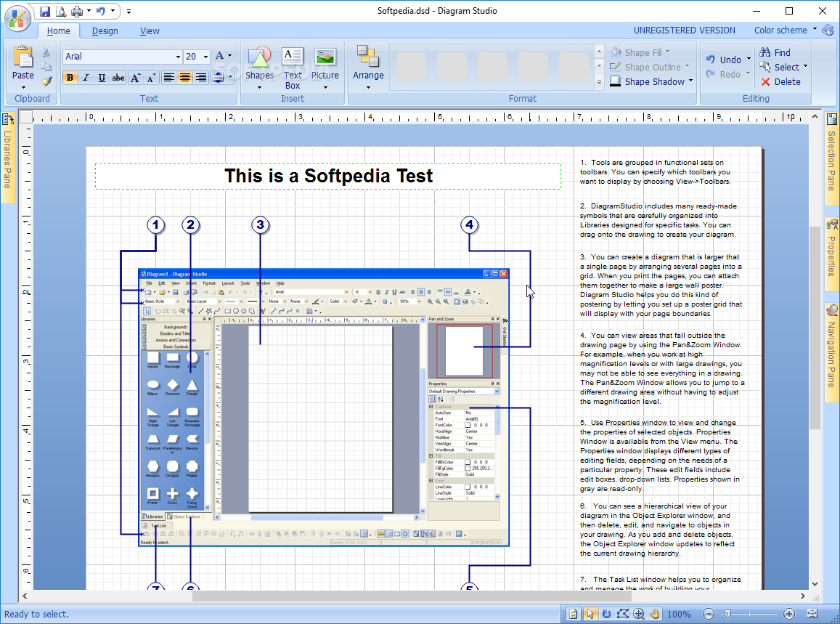Toggle Italic formatting
Image resolution: width=840 pixels, height=624 pixels.
point(86,78)
